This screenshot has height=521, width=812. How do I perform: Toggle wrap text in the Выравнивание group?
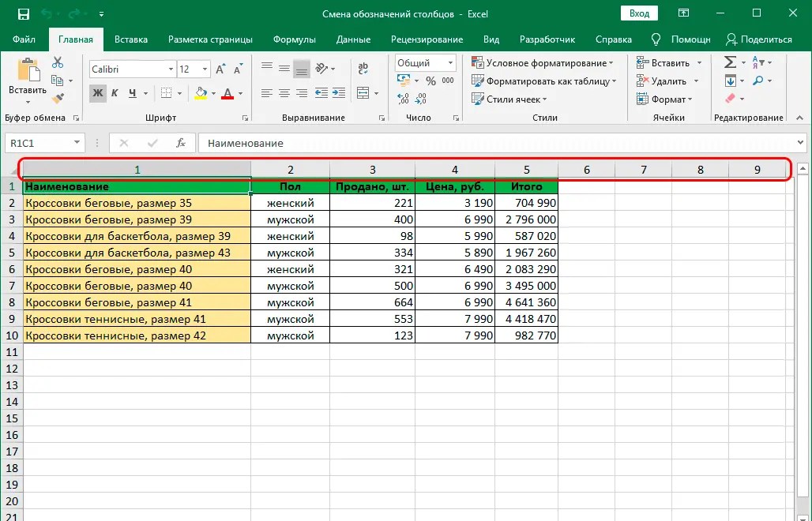click(363, 67)
